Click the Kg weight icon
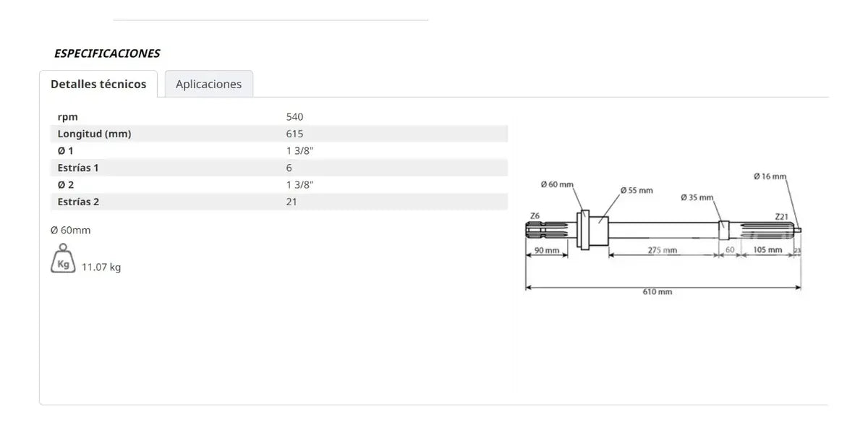 [63, 260]
